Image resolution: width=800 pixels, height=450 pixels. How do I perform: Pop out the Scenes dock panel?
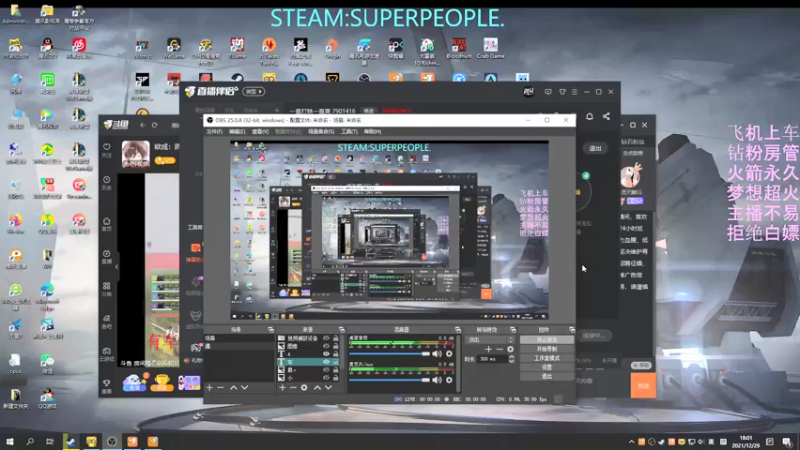[x=271, y=330]
